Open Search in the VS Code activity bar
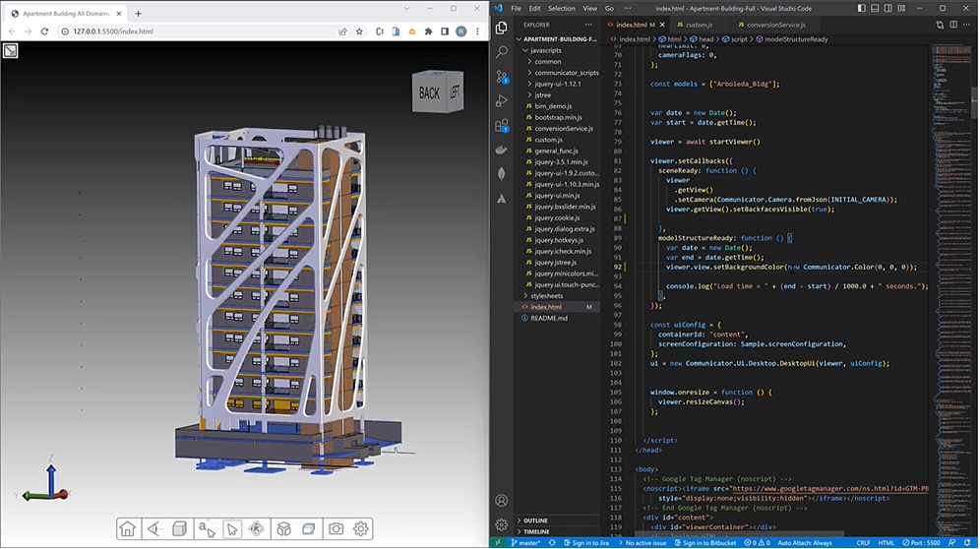980x549 pixels. (502, 51)
